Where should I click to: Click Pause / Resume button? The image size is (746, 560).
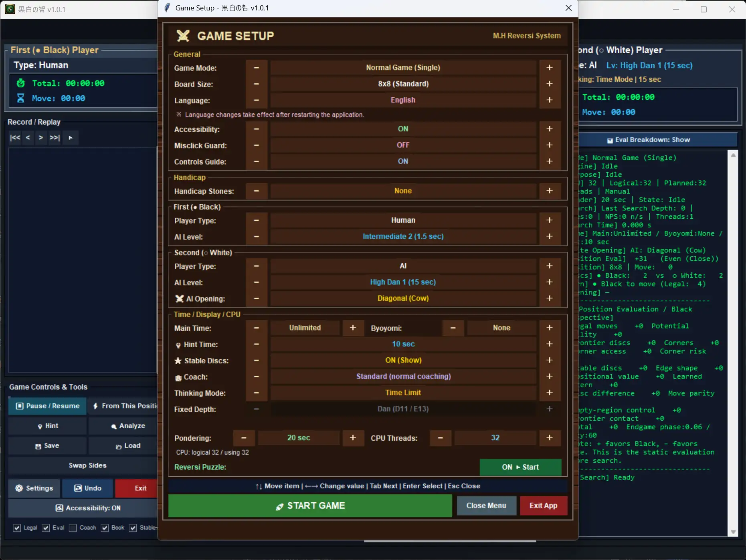(x=48, y=406)
